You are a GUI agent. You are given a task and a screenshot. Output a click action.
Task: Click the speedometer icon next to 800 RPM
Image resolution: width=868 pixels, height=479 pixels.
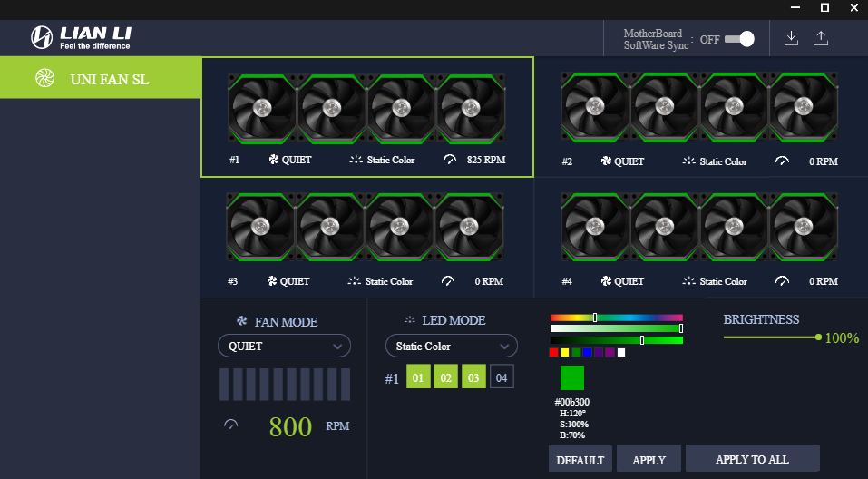pyautogui.click(x=230, y=425)
